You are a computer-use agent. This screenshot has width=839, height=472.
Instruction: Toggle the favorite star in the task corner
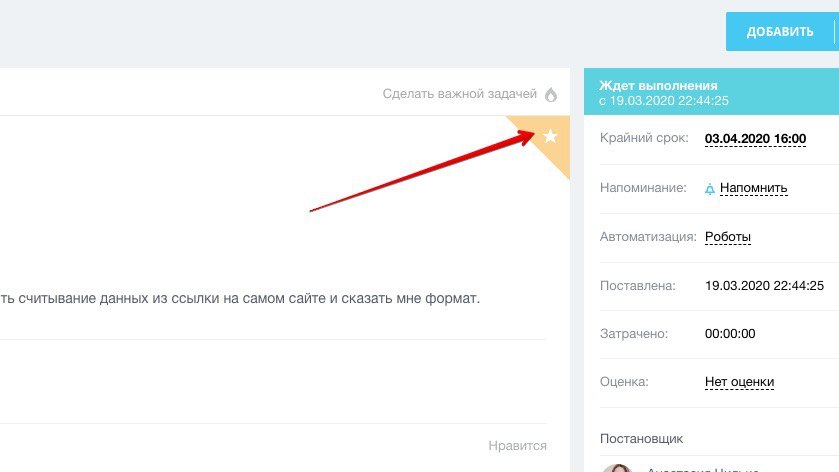pyautogui.click(x=550, y=136)
